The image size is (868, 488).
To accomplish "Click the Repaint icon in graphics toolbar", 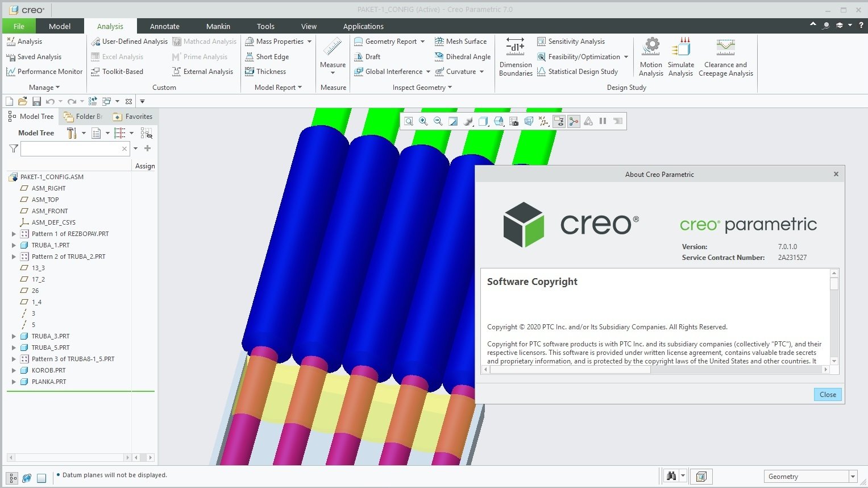I will pyautogui.click(x=453, y=121).
